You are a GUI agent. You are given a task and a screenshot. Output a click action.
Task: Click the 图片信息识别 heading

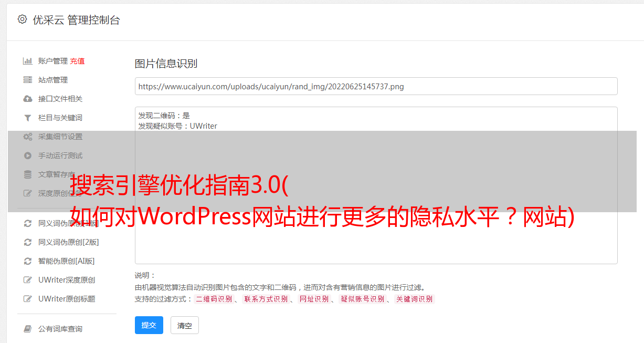click(x=166, y=64)
